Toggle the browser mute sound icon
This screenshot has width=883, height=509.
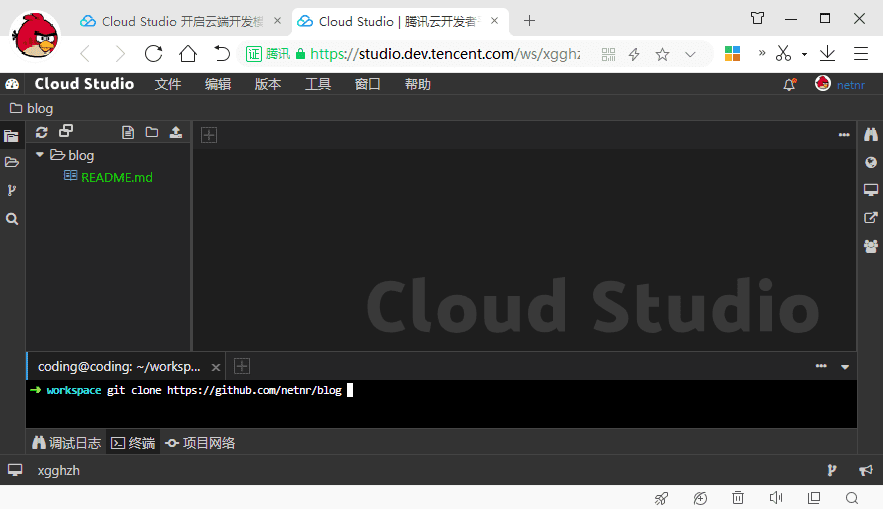pos(775,497)
